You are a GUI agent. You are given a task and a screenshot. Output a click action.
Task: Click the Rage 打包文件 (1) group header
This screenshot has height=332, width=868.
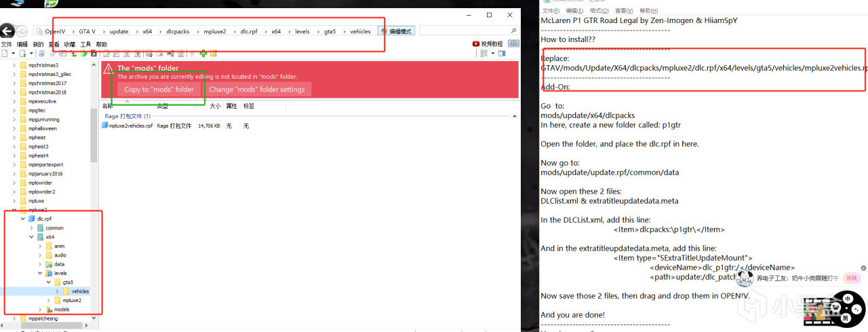pyautogui.click(x=128, y=116)
